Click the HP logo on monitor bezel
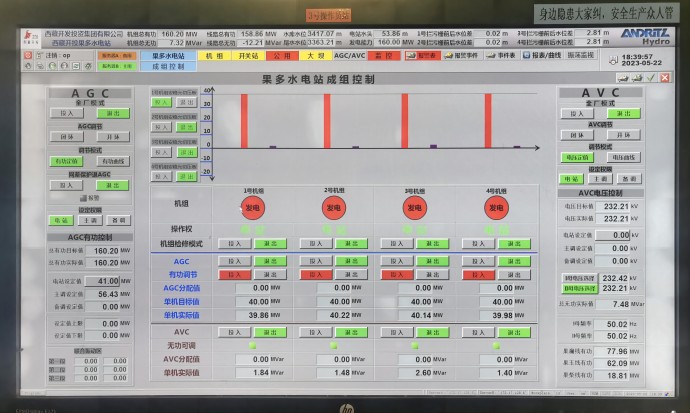The height and width of the screenshot is (413, 690). [346, 406]
